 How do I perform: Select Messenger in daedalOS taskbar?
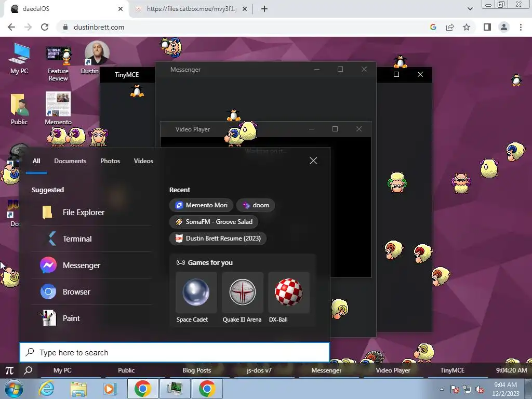(328, 370)
